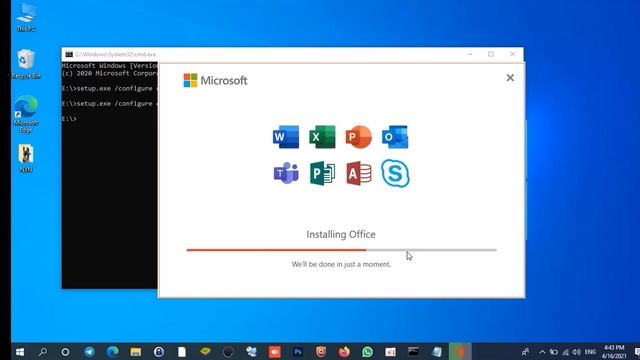This screenshot has height=360, width=640.
Task: Open File Explorer from the taskbar
Action: tap(136, 352)
